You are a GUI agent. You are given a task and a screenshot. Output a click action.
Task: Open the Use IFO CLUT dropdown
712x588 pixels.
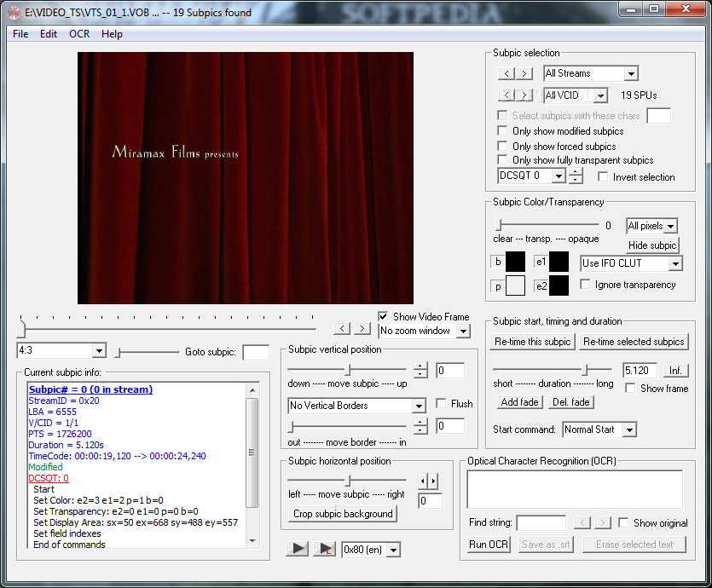[675, 263]
